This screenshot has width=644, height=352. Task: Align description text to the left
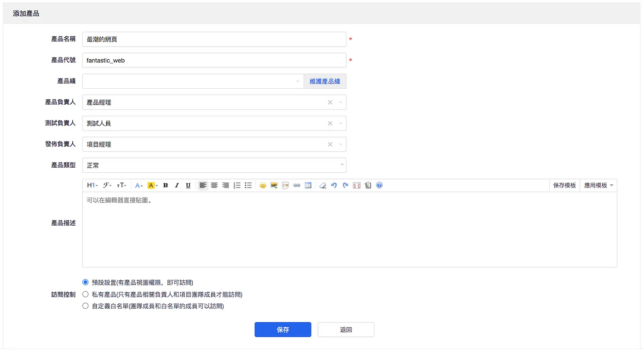pos(203,186)
